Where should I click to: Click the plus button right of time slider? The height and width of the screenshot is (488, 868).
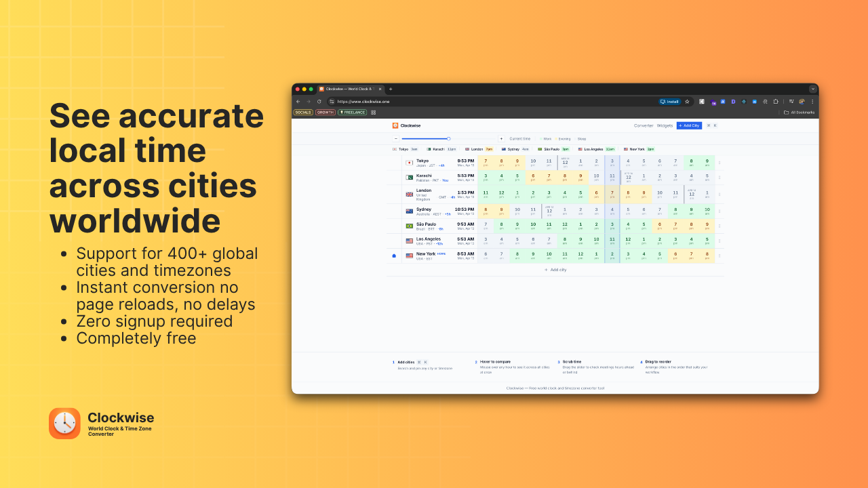[501, 138]
